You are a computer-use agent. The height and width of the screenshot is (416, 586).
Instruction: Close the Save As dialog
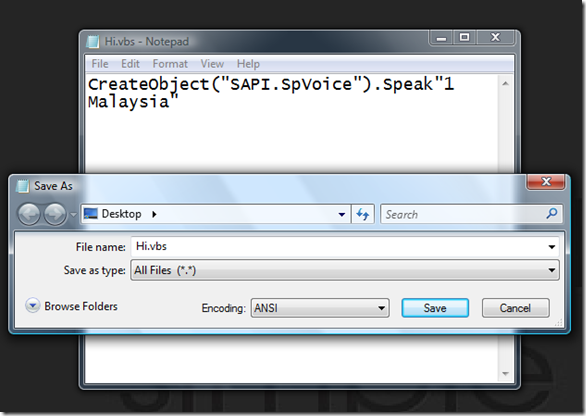tap(546, 182)
